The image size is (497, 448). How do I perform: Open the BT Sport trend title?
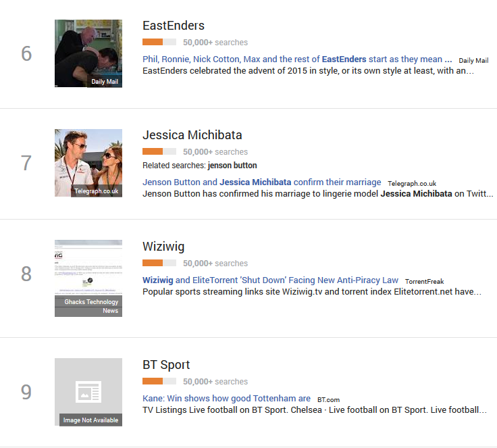(x=166, y=365)
